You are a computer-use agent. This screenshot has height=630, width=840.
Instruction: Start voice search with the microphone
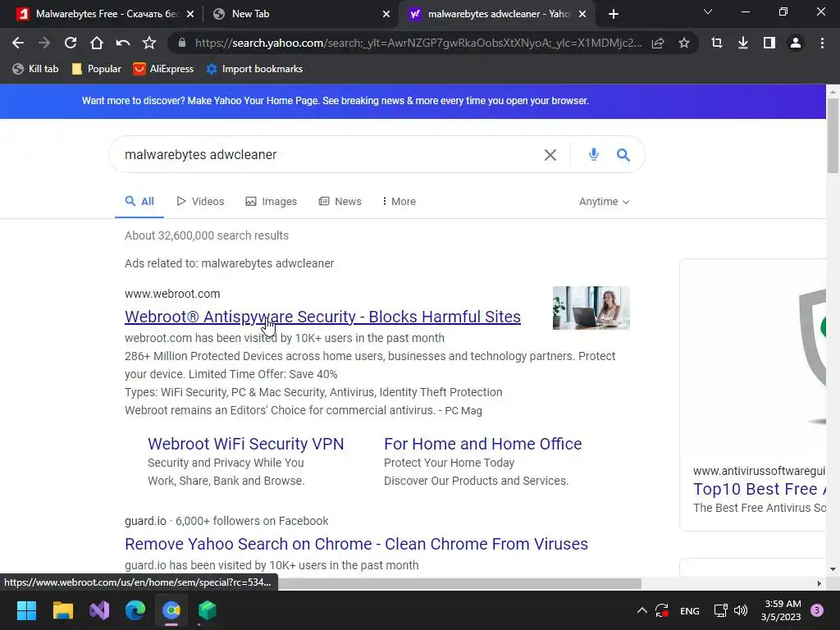coord(594,155)
